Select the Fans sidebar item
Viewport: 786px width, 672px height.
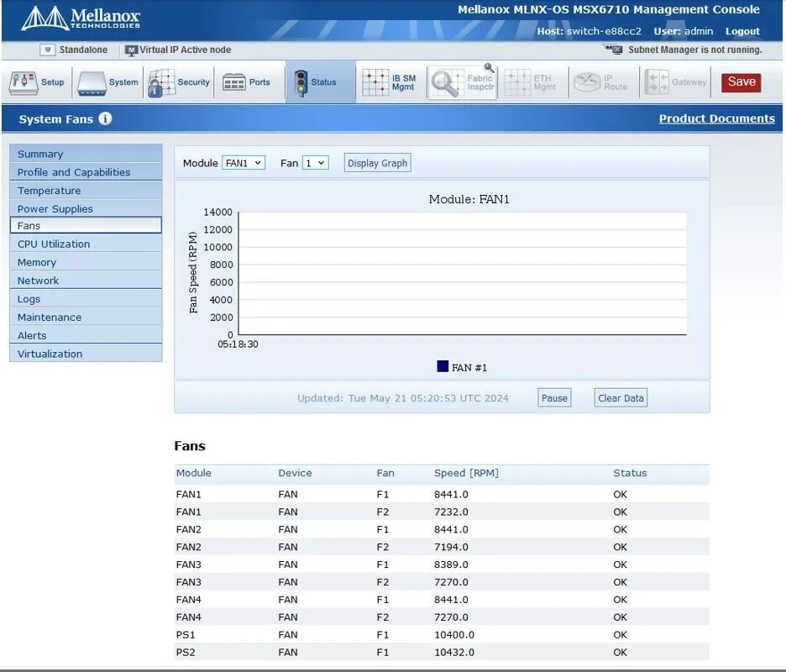click(86, 226)
